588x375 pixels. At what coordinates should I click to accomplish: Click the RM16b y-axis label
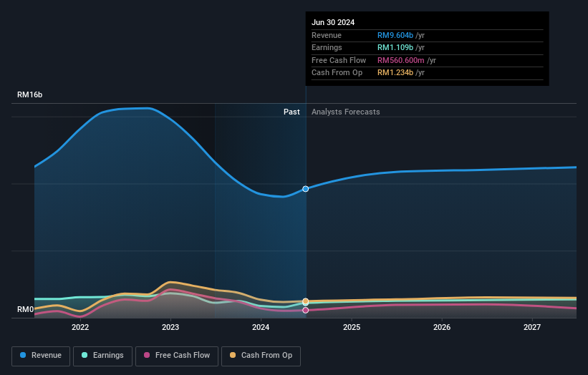(29, 94)
